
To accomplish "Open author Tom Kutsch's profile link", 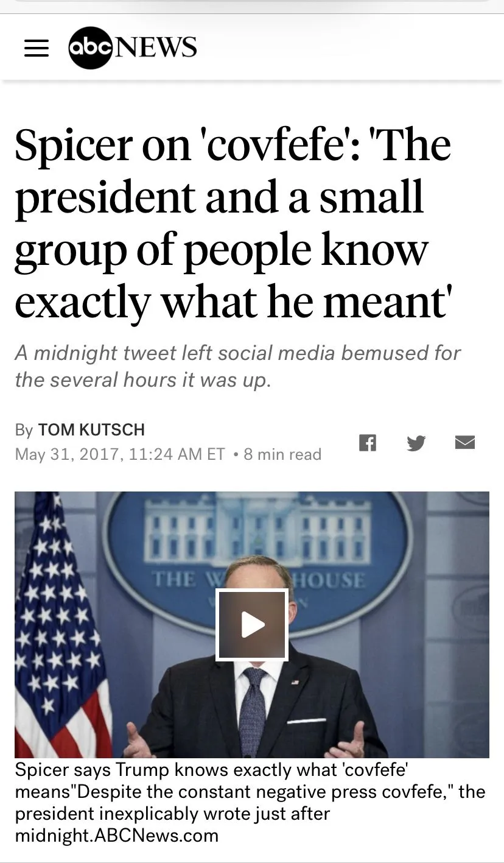I will [91, 430].
